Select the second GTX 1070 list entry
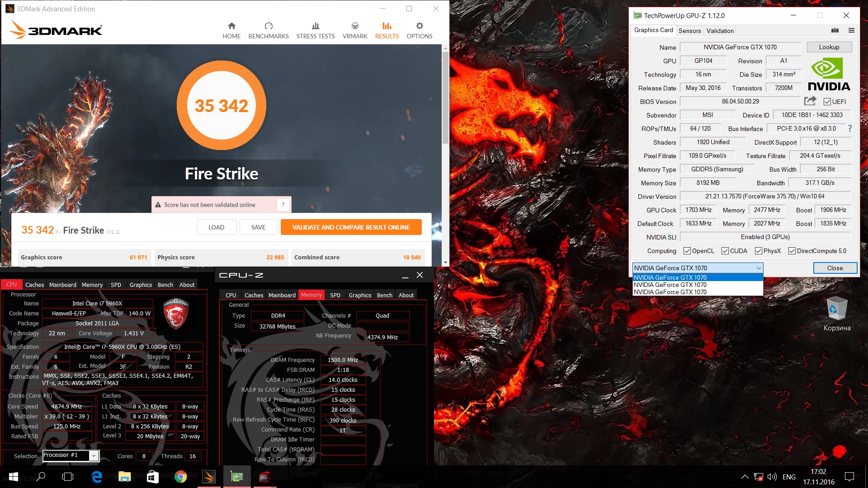The width and height of the screenshot is (868, 488). pos(698,285)
